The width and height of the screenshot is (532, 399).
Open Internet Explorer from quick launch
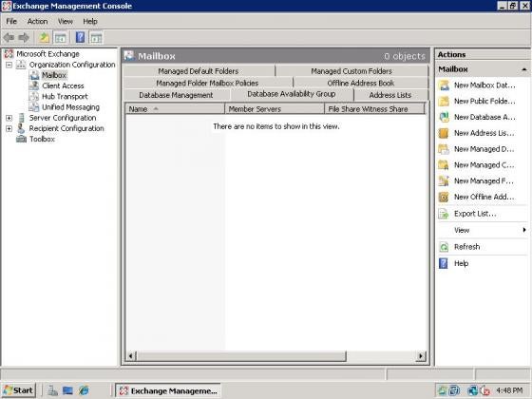(84, 390)
